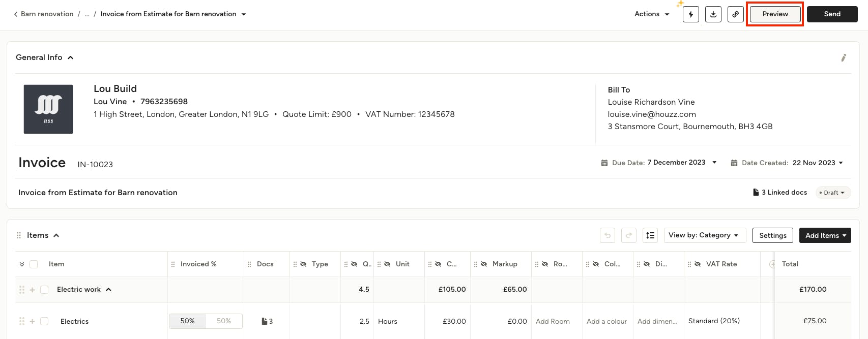Click the calendar icon beside Date Created
Image resolution: width=868 pixels, height=339 pixels.
click(x=734, y=163)
